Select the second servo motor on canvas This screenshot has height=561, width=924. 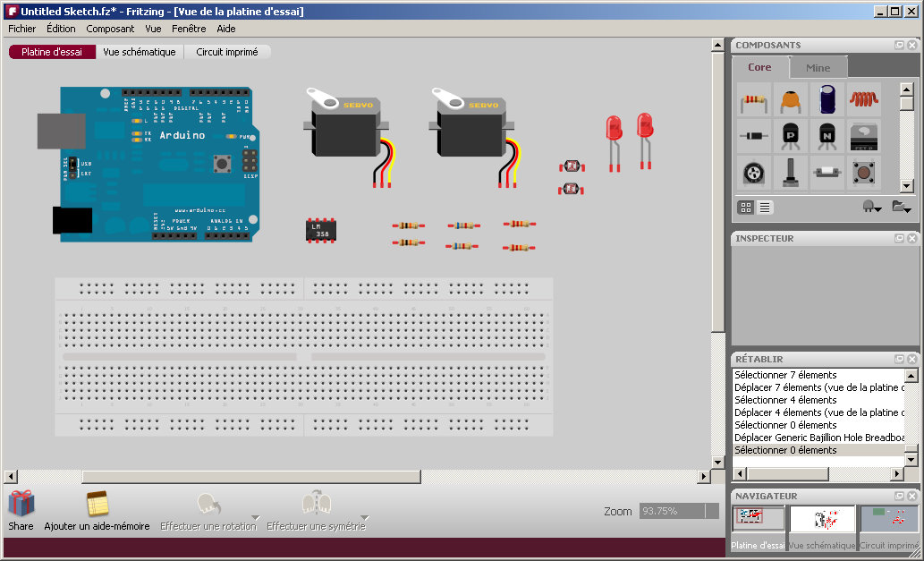[x=474, y=137]
